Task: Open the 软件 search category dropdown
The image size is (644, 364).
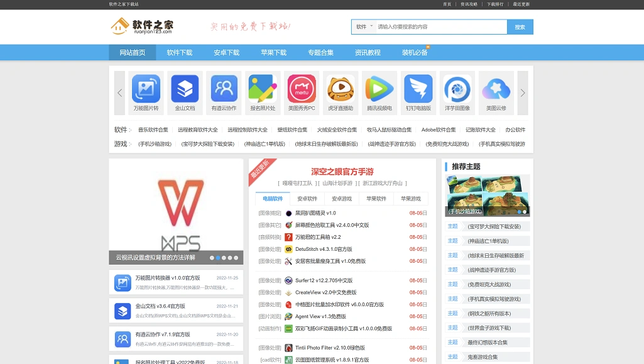Action: tap(363, 27)
